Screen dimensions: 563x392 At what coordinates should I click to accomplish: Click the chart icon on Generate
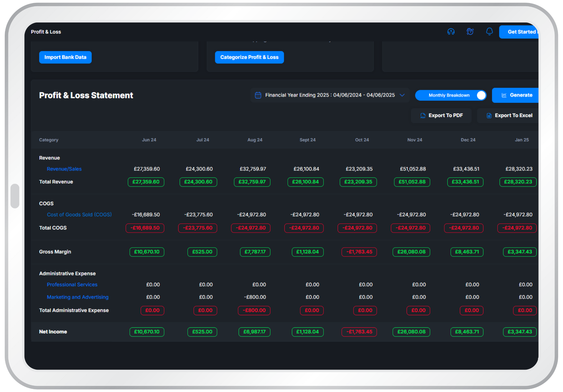(504, 95)
